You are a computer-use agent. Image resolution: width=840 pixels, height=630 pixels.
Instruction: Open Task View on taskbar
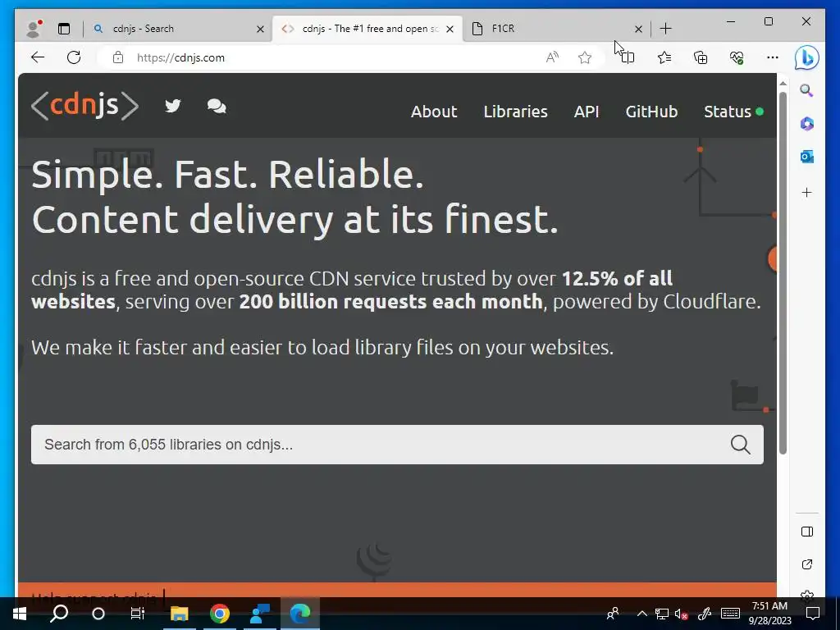(x=138, y=614)
